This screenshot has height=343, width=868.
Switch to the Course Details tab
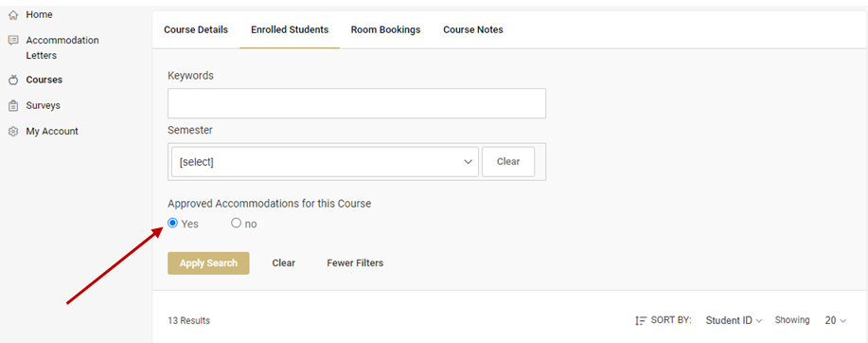196,30
